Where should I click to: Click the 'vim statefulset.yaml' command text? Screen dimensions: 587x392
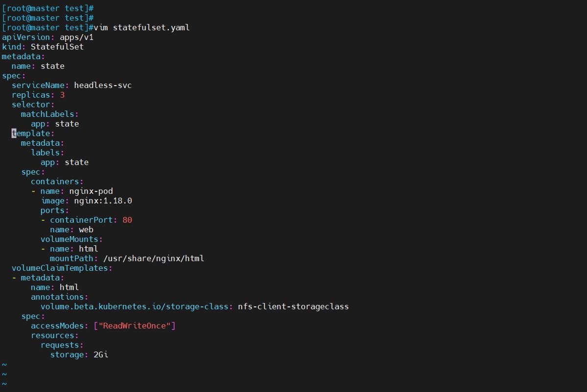point(141,27)
